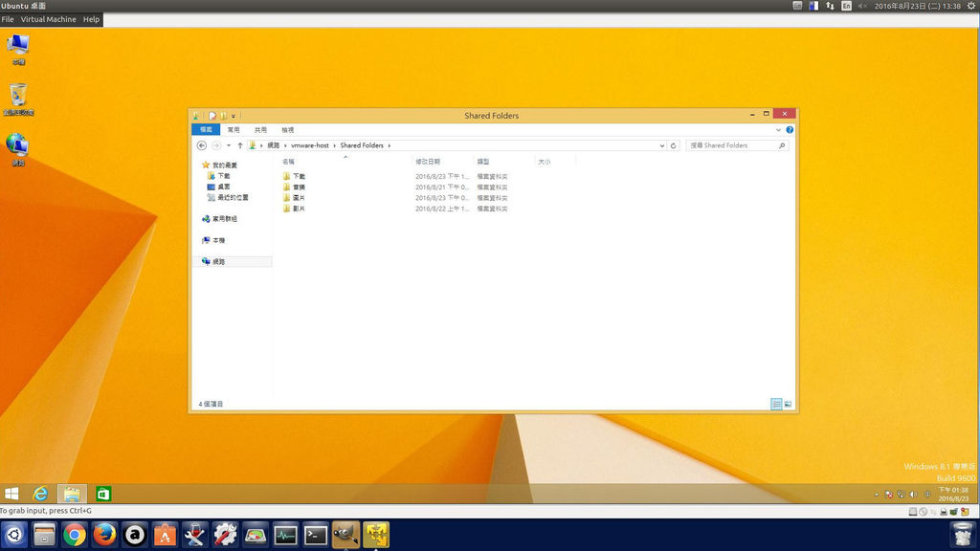
Task: Expand the address bar history dropdown
Action: [x=662, y=145]
